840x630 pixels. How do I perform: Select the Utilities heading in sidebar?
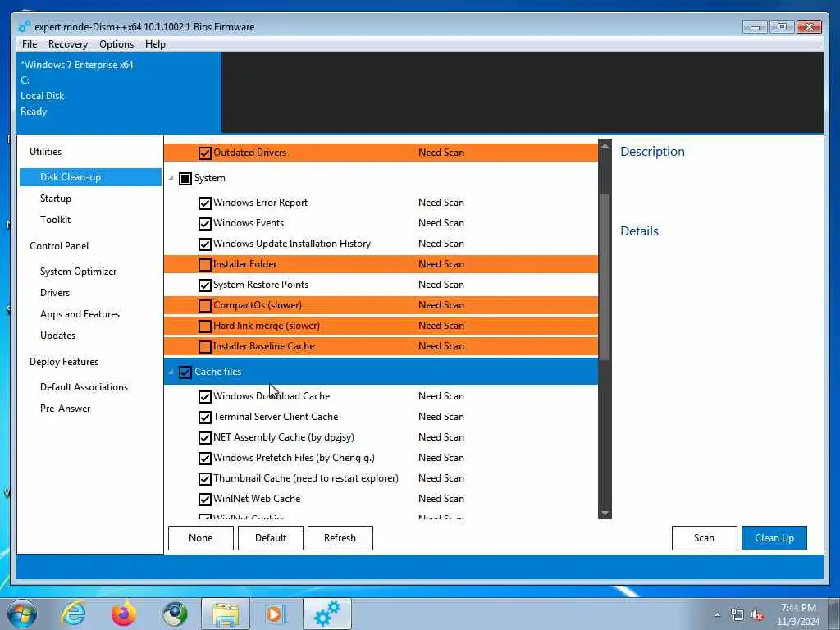point(46,152)
